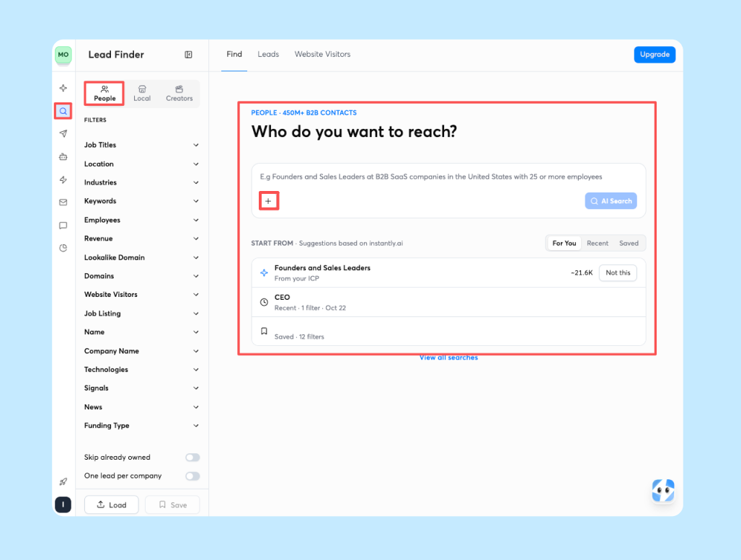Click the AI Search button
The height and width of the screenshot is (560, 741).
coord(611,201)
